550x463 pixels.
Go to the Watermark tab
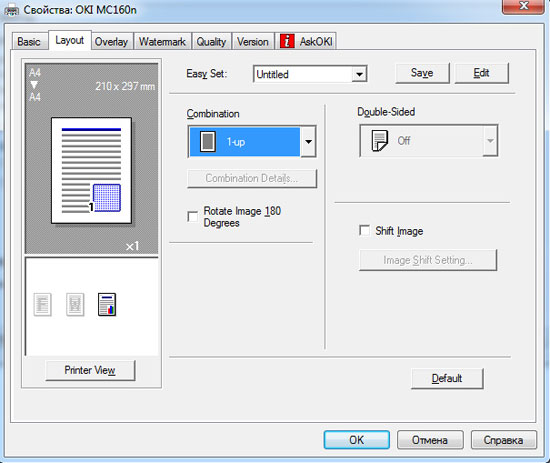pos(162,41)
